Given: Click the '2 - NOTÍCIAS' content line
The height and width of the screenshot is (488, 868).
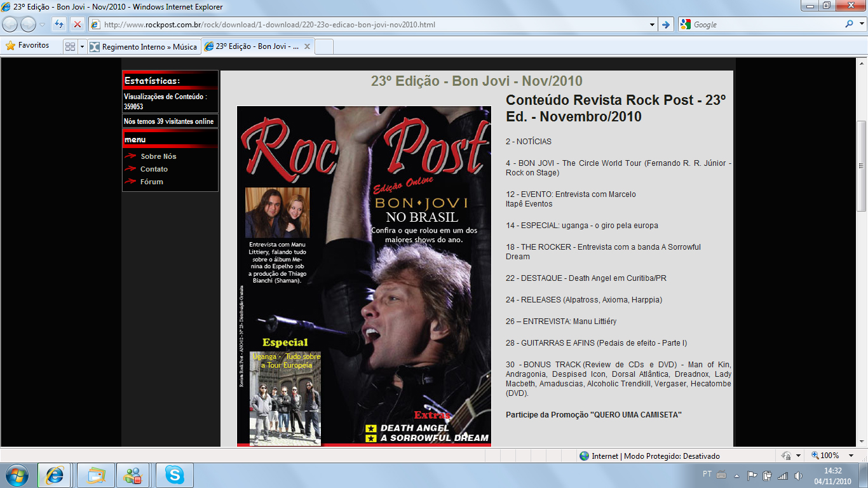Looking at the screenshot, I should click(529, 142).
